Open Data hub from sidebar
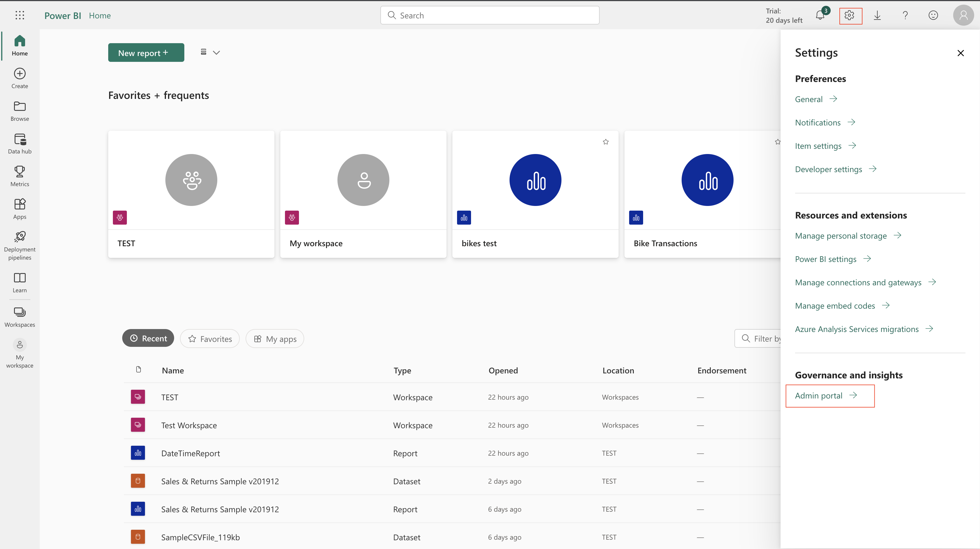The width and height of the screenshot is (980, 549). pyautogui.click(x=20, y=144)
